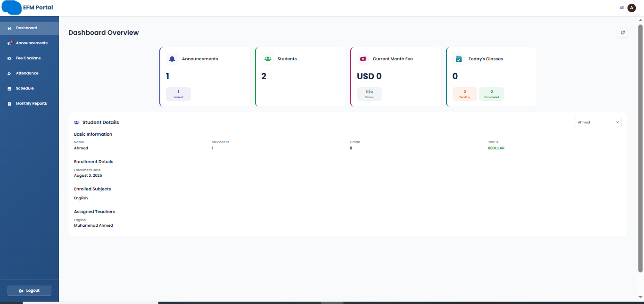Click the Unread announcements badge
Viewport: 644px width, 304px height.
[178, 94]
